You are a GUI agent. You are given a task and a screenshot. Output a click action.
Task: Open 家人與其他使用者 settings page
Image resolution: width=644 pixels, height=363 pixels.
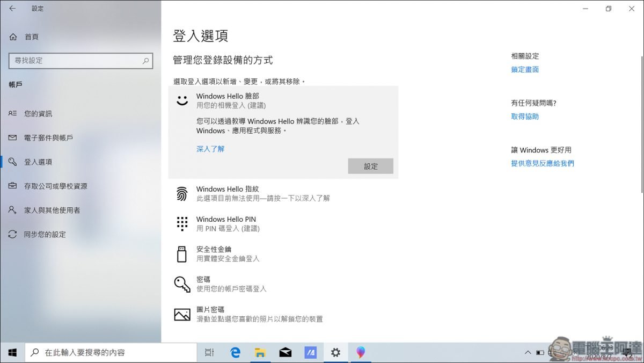pyautogui.click(x=52, y=210)
